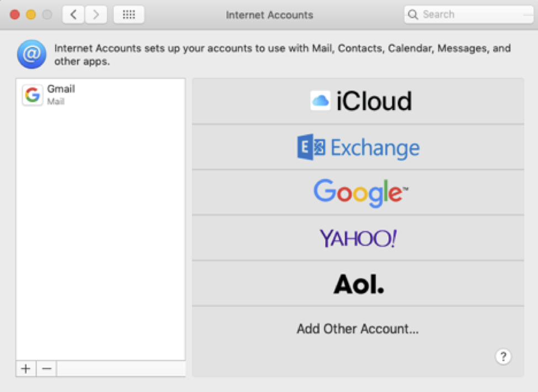The width and height of the screenshot is (538, 392).
Task: Click the blue @ Internet Accounts icon
Action: (x=31, y=54)
